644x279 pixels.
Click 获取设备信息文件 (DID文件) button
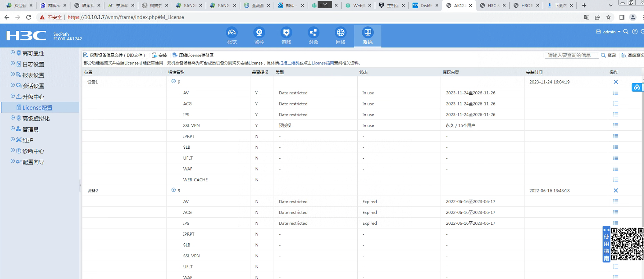point(114,55)
